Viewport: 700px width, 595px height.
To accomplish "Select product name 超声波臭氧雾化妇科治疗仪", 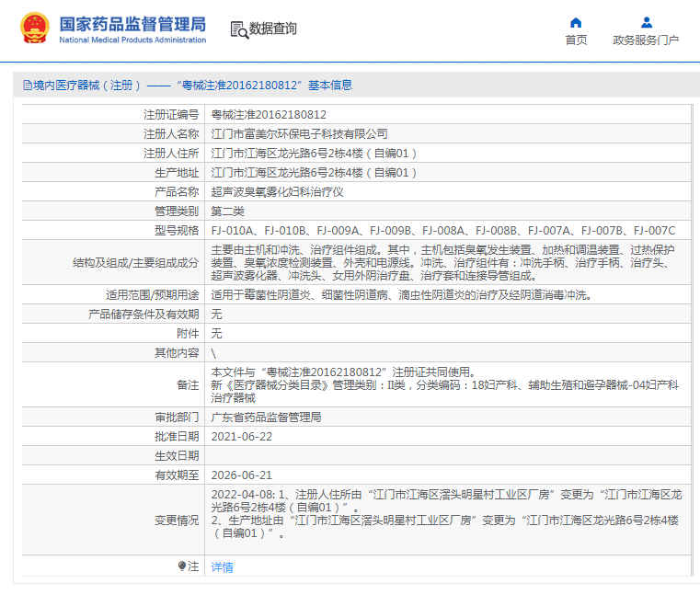I will (x=277, y=192).
